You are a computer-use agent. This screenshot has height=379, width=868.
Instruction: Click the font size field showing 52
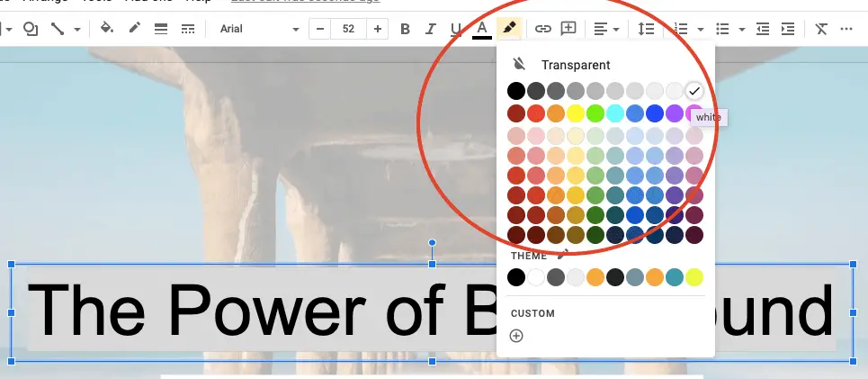coord(348,29)
